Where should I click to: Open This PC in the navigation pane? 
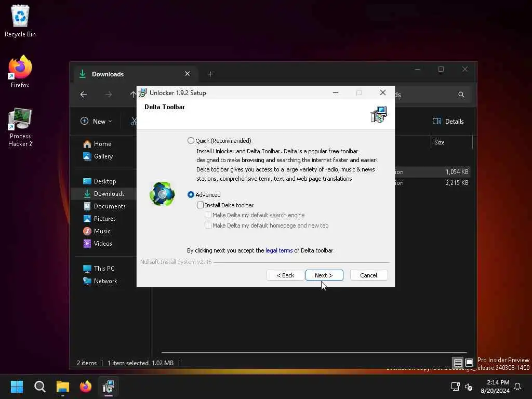coord(104,269)
